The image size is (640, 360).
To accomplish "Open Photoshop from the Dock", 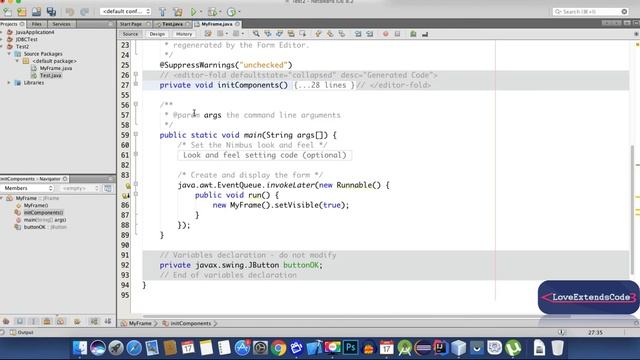I will (x=351, y=348).
